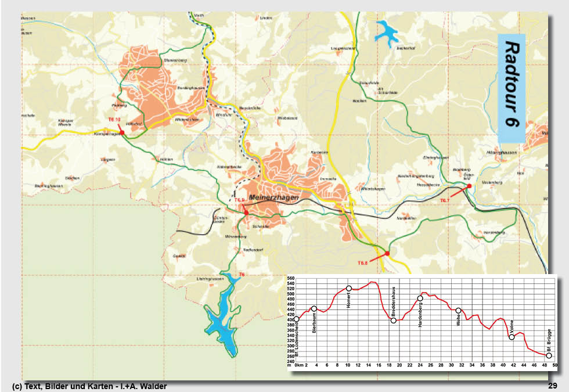Select the Wehe elevation marker
Viewport: 569px width, 392px height.
click(459, 310)
